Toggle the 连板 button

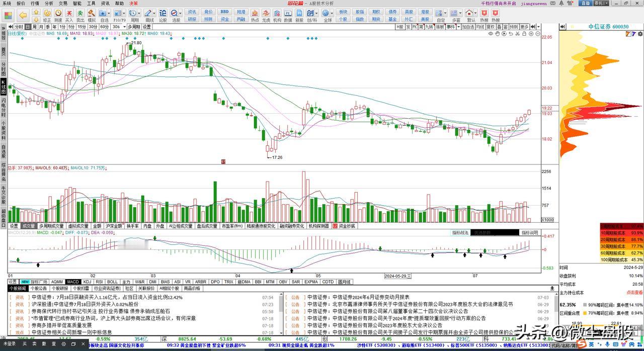point(440,27)
